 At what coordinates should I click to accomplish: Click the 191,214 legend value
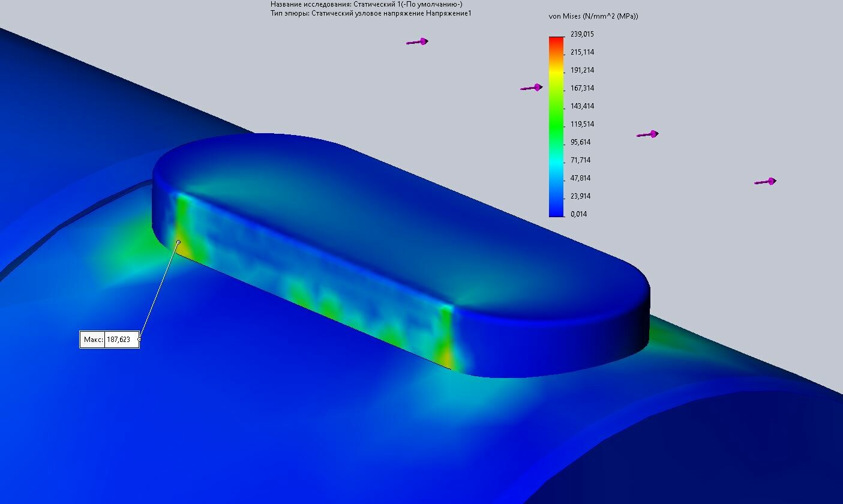(582, 70)
